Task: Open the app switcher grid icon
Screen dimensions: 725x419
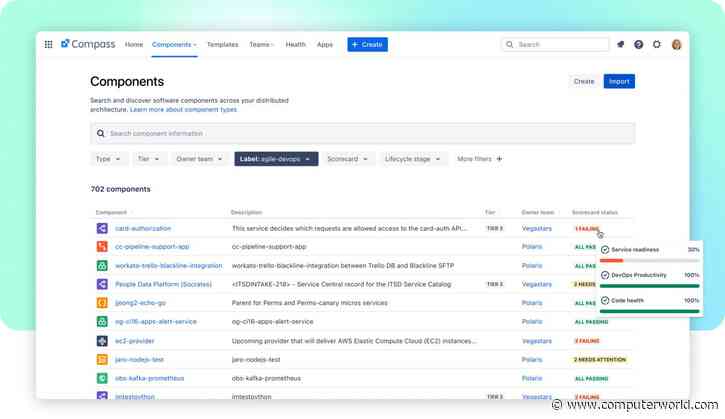Action: [48, 44]
